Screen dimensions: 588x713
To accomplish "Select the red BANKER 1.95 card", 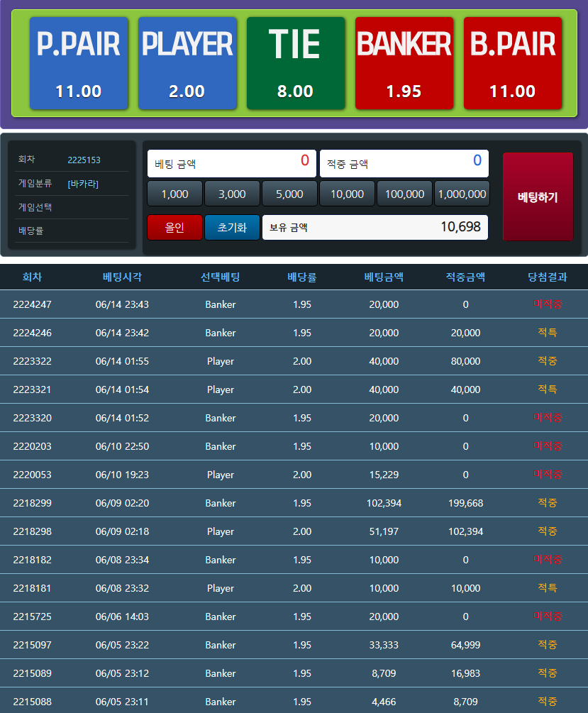I will point(404,63).
